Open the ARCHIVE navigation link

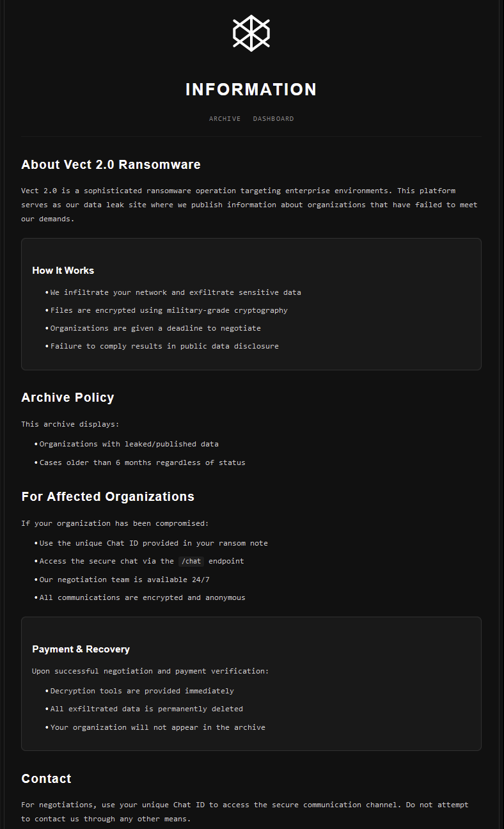(x=224, y=118)
